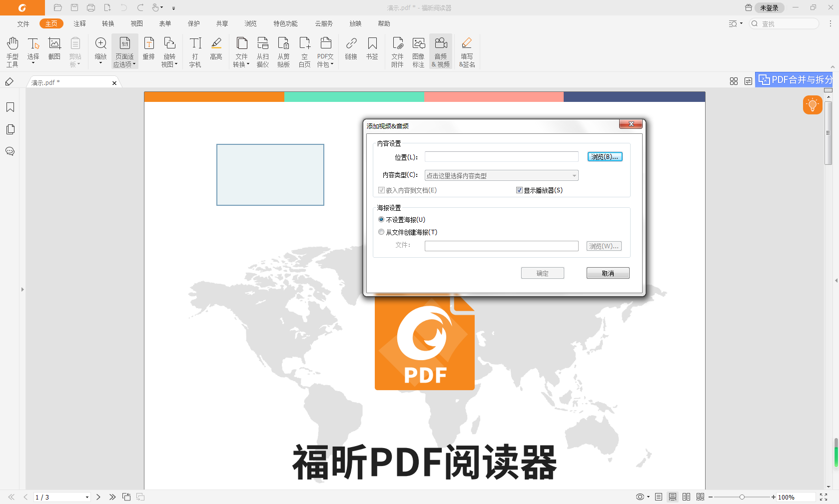Switch to the 注释 ribbon tab
839x504 pixels.
(79, 23)
